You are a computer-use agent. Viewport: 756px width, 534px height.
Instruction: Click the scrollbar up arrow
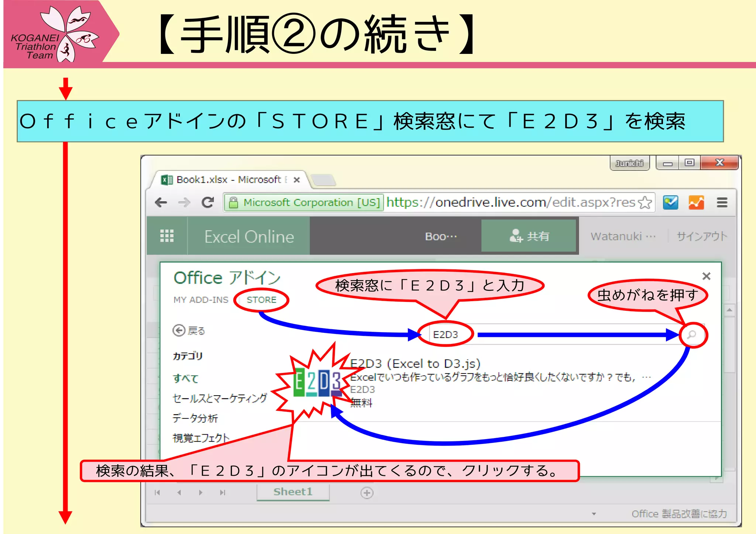tap(729, 310)
